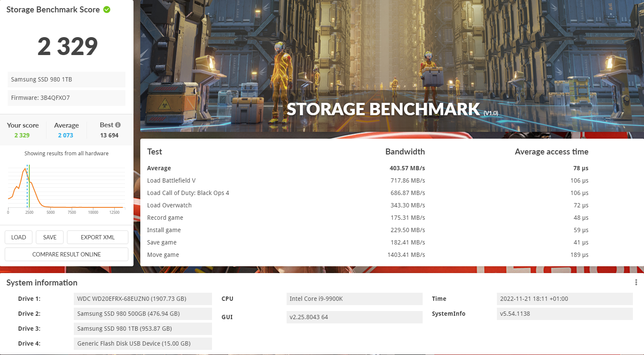Click the EXPORT XML button

(x=98, y=237)
